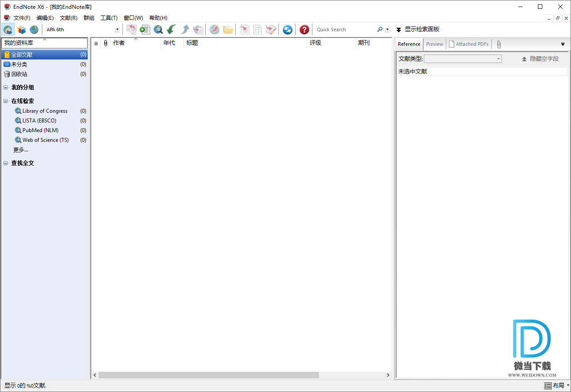This screenshot has width=571, height=392.
Task: Select 未分类 group
Action: 44,64
